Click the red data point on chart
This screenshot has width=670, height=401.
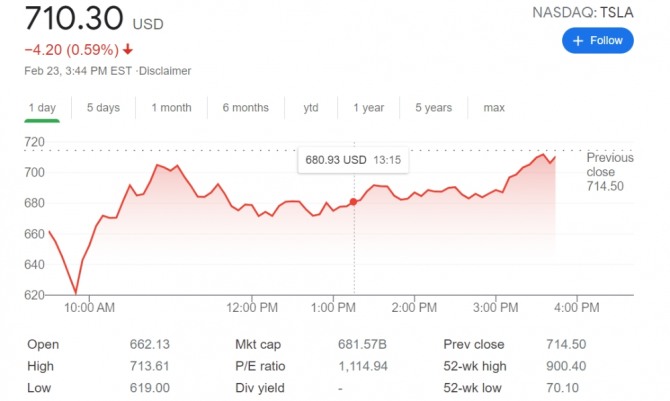point(353,202)
